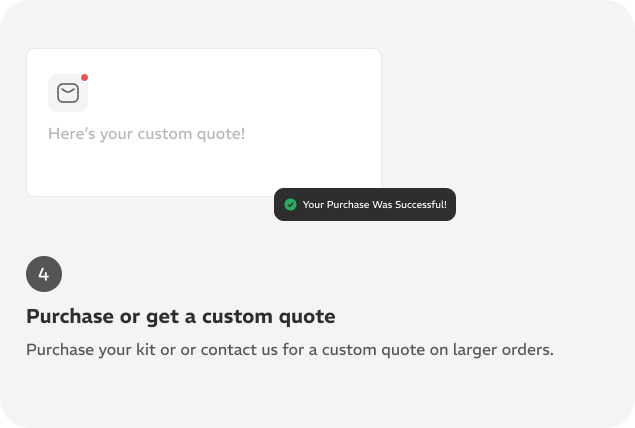Click the word "Purchase" in the bold heading
The width and height of the screenshot is (635, 428).
click(71, 316)
